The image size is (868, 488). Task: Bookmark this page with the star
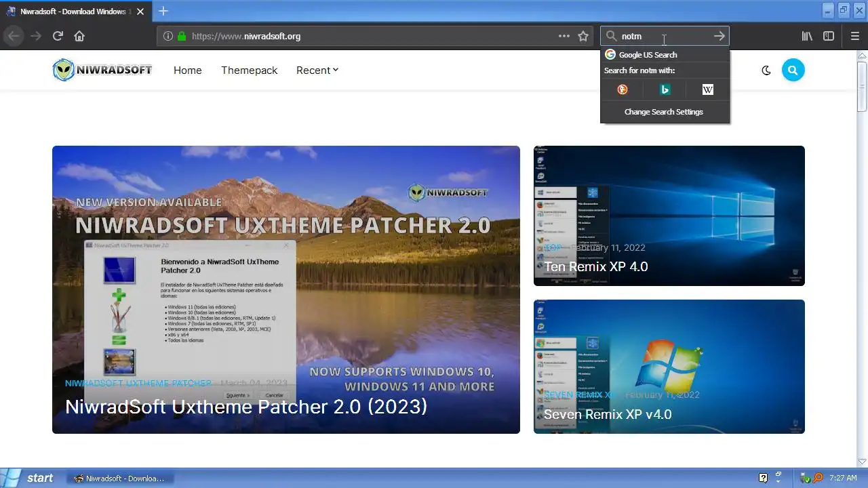tap(583, 36)
